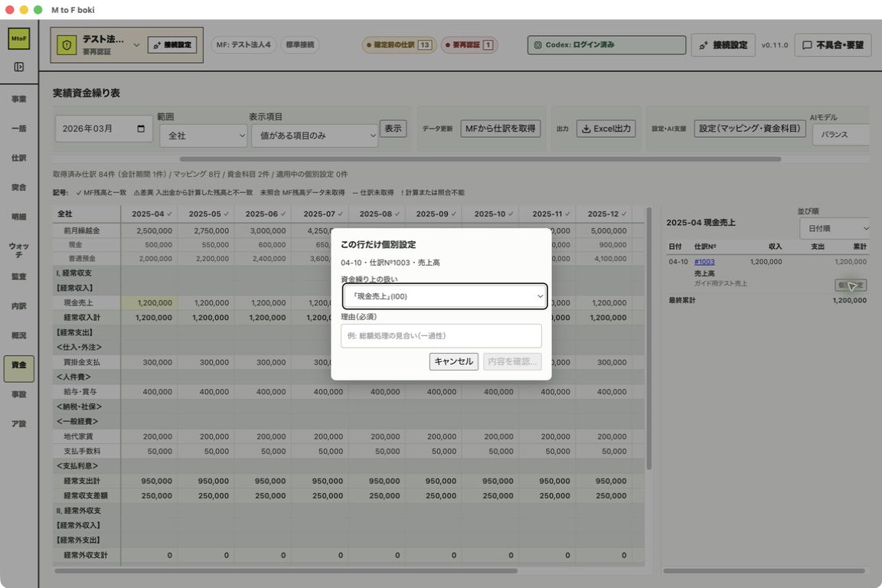Screen dimensions: 882x588
Task: Click the 2026年03月 month field
Action: coord(103,129)
